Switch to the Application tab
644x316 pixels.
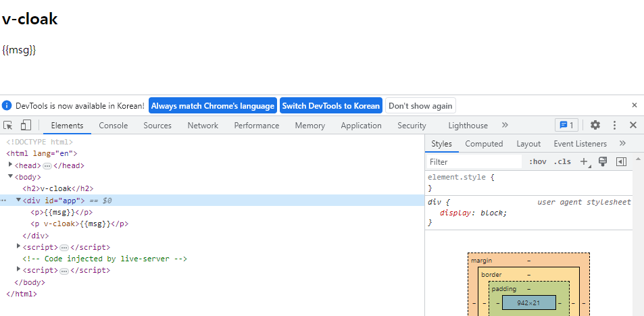(361, 126)
